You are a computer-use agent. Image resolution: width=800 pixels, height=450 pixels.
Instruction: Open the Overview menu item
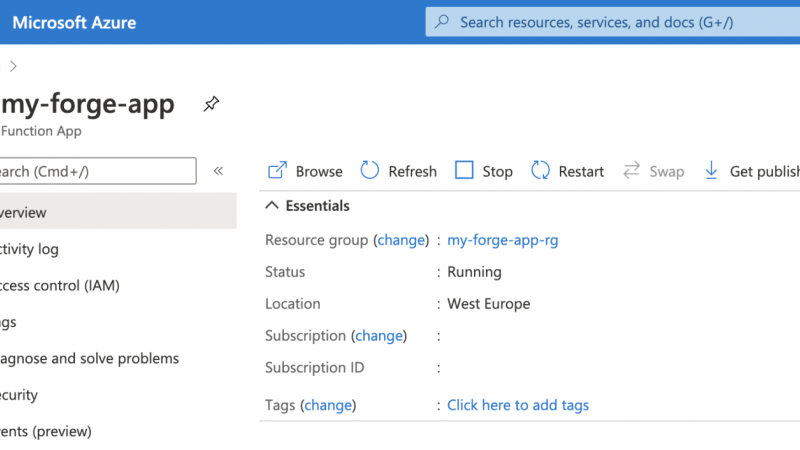118,212
